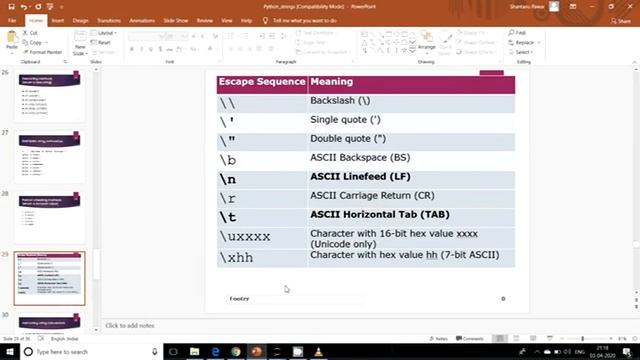Click Tell me what you want to do
The image size is (640, 360).
pyautogui.click(x=304, y=20)
